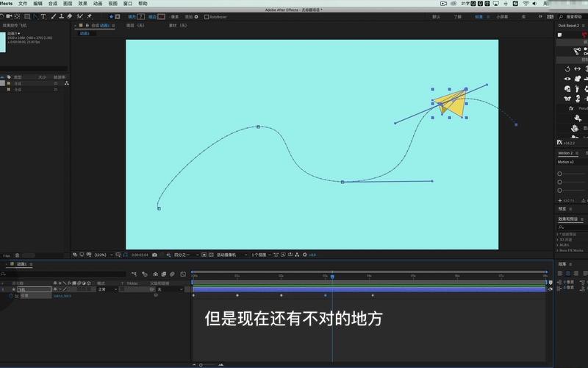Click the Duik fx icon

click(x=571, y=108)
